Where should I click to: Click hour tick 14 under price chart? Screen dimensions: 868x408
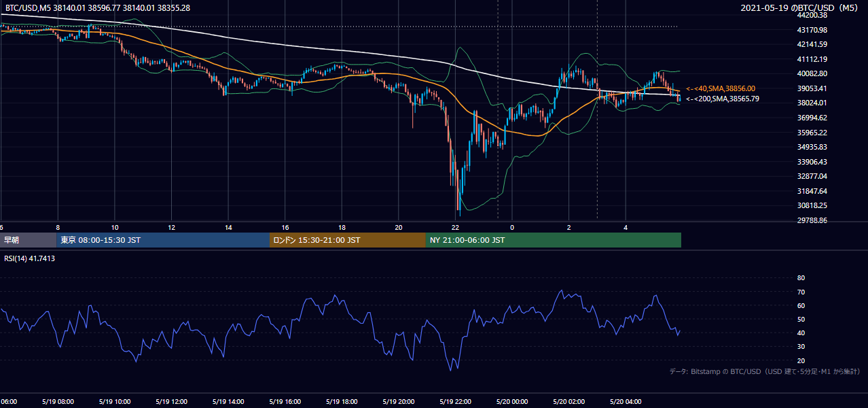tap(229, 227)
